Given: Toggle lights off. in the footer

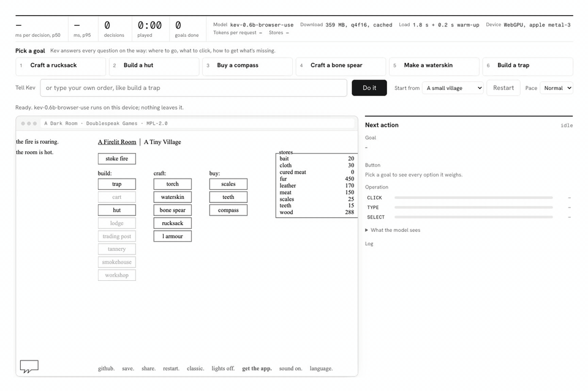Looking at the screenshot, I should [x=223, y=368].
